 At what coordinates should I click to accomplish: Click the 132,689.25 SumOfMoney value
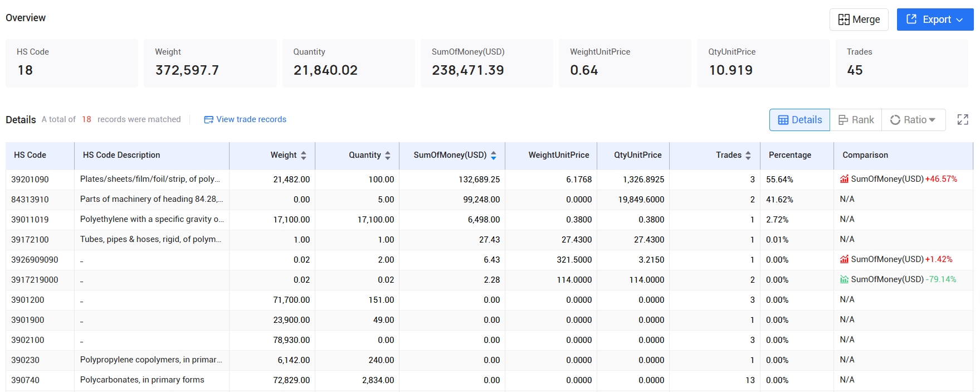click(479, 180)
